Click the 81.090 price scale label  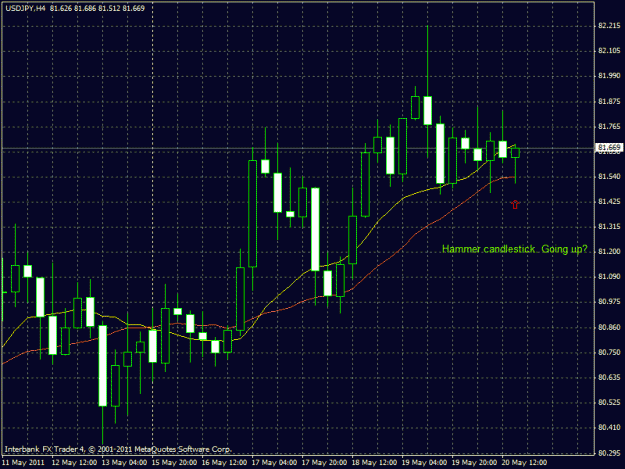(609, 277)
